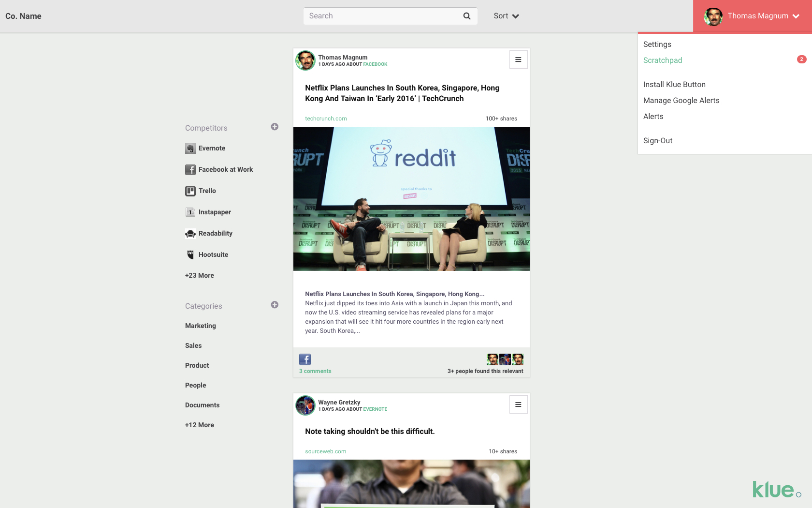Click the '10+ shares' count
This screenshot has height=508, width=812.
503,451
